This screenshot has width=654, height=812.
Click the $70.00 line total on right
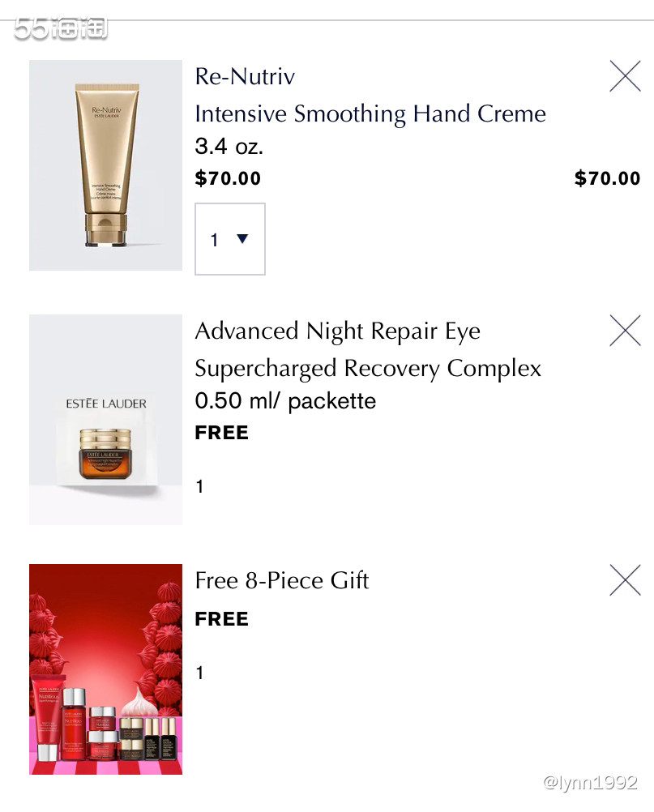coord(607,178)
